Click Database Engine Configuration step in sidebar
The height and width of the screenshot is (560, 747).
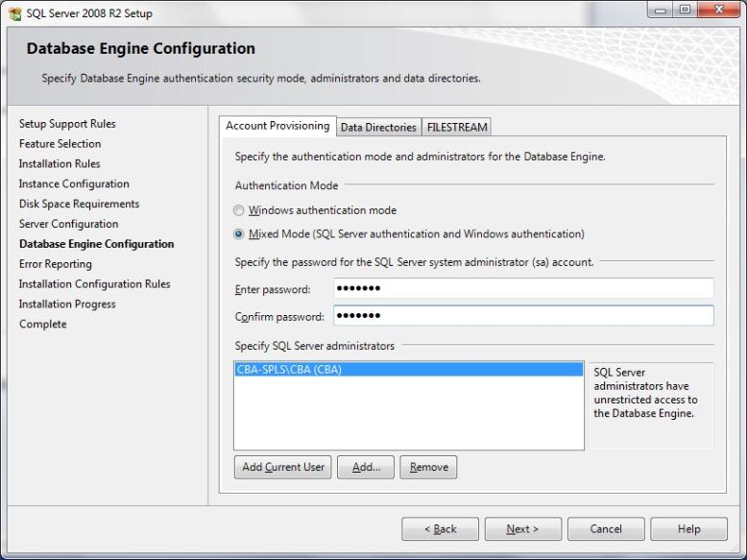coord(97,244)
